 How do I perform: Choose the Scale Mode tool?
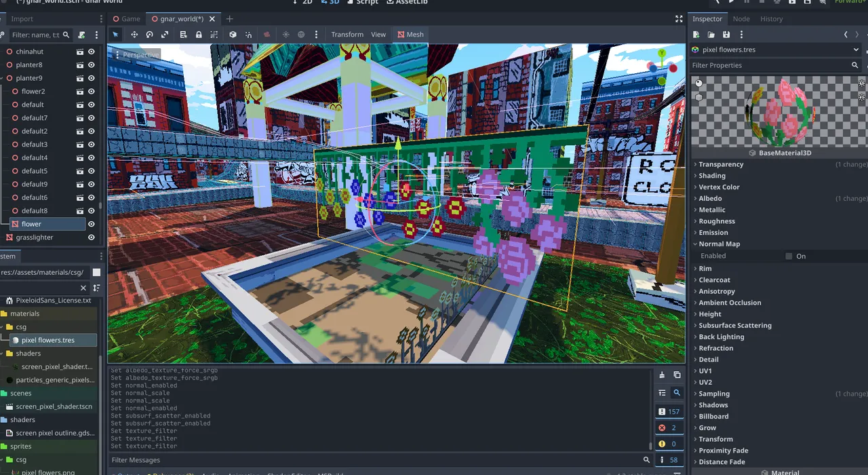pyautogui.click(x=165, y=35)
